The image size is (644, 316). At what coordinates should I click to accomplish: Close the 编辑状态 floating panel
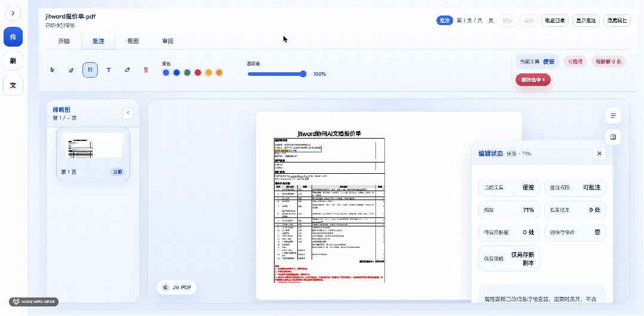pyautogui.click(x=599, y=154)
